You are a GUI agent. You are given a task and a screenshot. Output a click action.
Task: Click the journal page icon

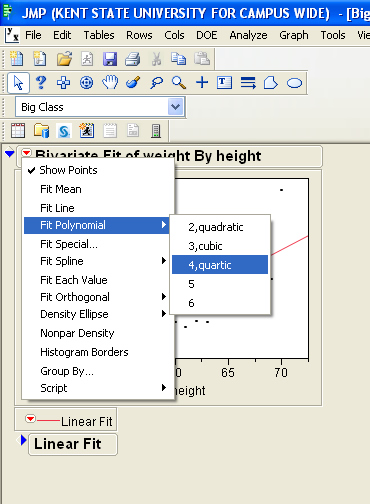coord(110,131)
